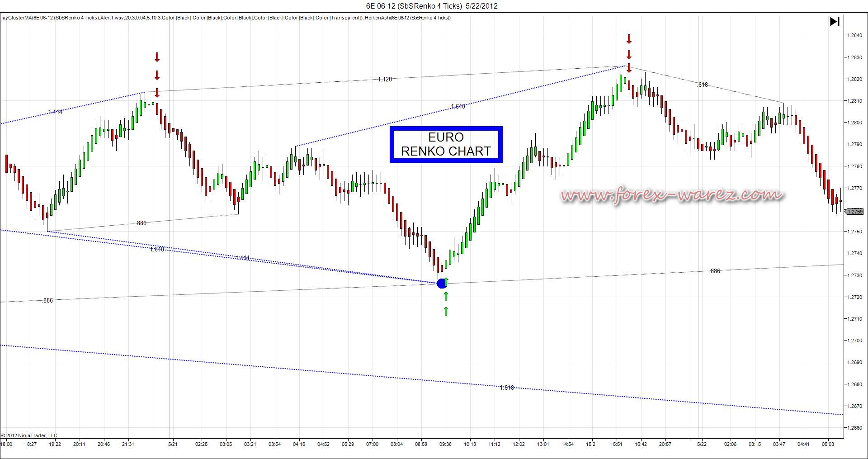
Task: Click the 5/22 date label on the time axis
Action: [x=701, y=444]
